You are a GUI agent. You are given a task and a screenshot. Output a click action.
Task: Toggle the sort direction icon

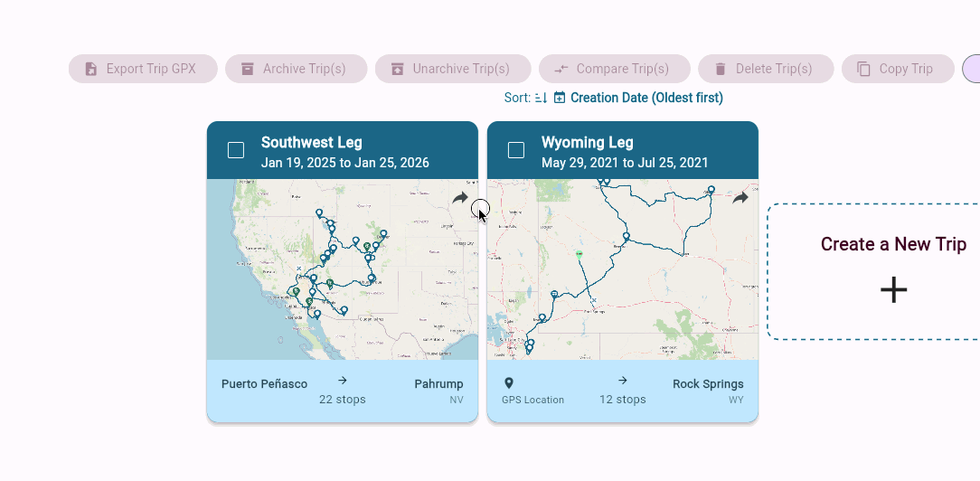542,98
